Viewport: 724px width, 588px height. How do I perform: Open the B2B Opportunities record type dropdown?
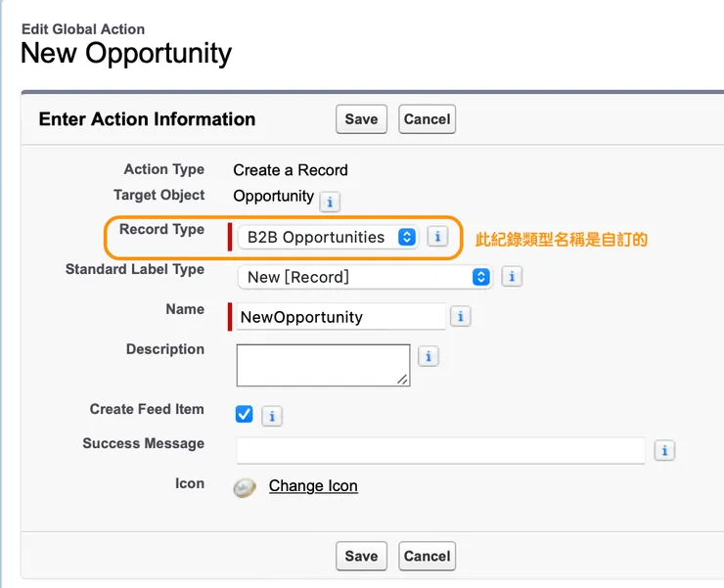(330, 237)
